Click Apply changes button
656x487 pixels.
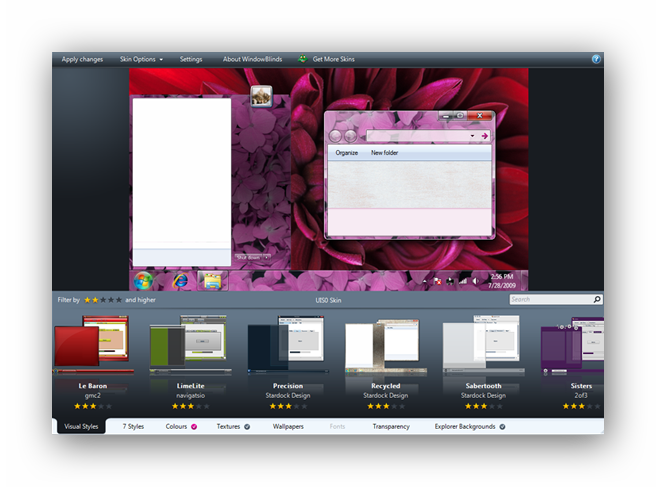(x=82, y=59)
